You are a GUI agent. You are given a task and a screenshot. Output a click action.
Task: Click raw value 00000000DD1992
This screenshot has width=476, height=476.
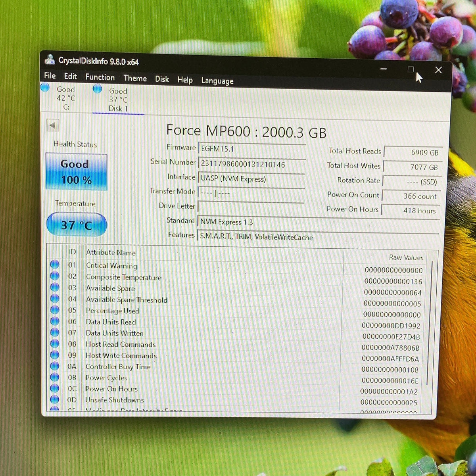[x=391, y=326]
